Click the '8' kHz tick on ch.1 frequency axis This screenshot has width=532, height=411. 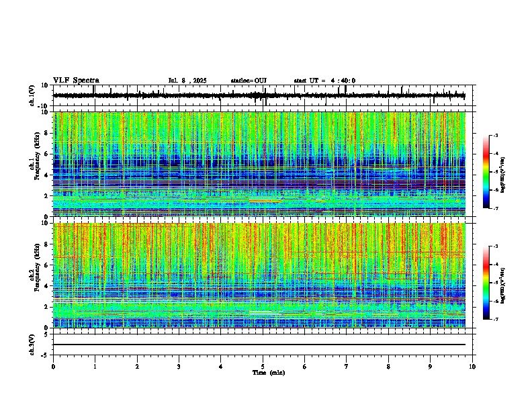pyautogui.click(x=47, y=133)
